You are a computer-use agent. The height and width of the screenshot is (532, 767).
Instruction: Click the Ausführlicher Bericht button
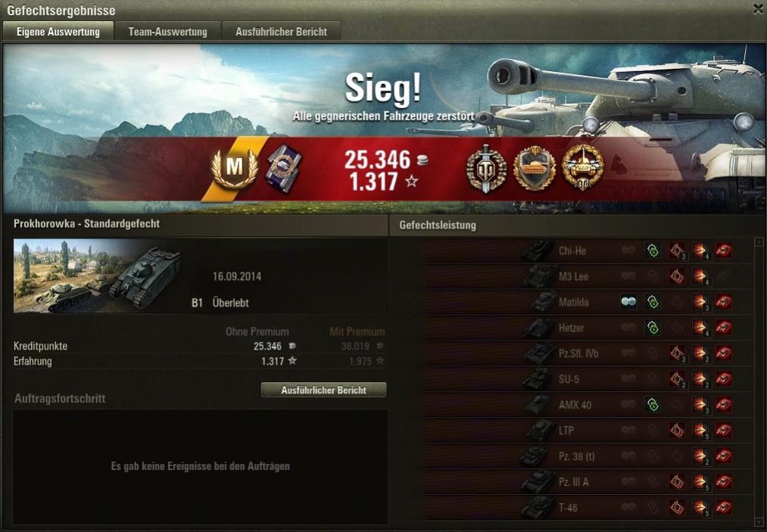point(323,390)
